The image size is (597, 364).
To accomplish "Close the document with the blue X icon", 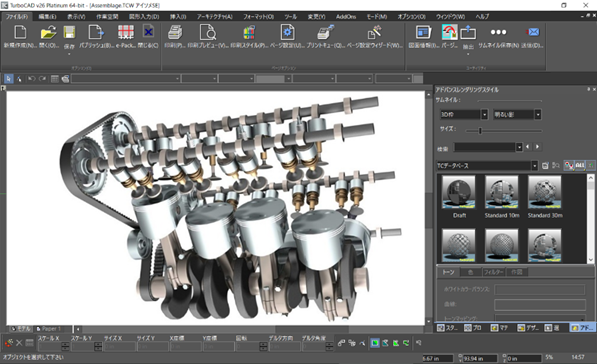I will click(x=148, y=32).
